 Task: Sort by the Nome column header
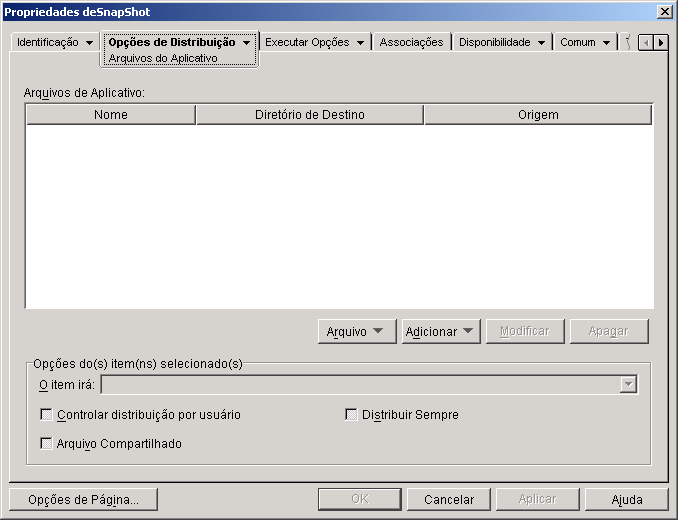tap(111, 115)
